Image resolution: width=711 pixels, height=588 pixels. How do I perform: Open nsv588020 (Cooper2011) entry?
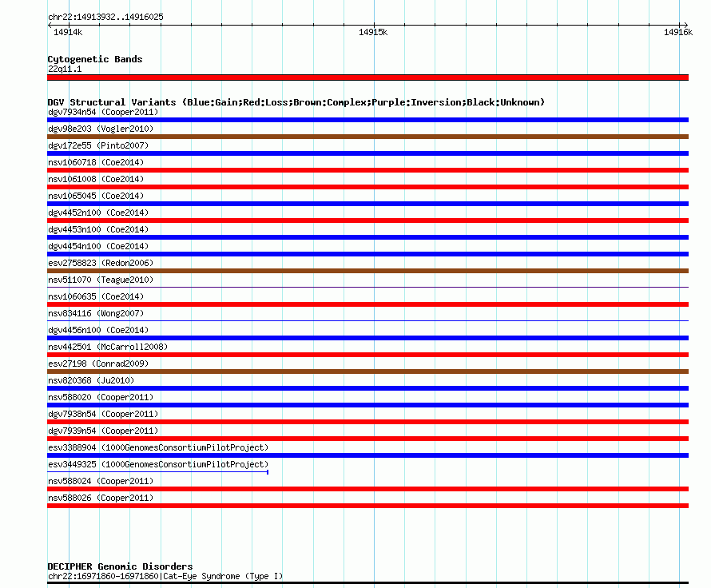(101, 397)
